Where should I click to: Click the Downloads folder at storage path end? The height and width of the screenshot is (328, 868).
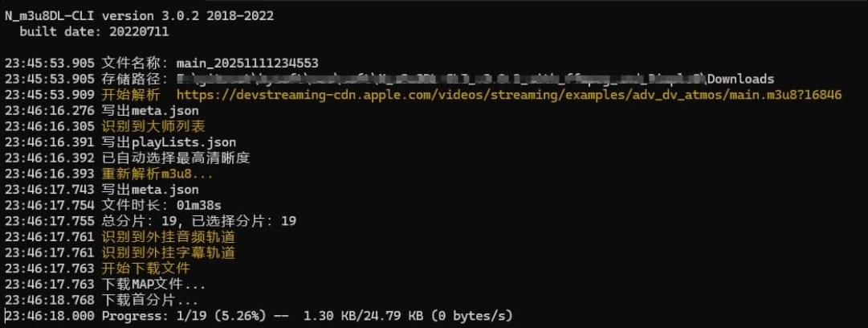[740, 79]
